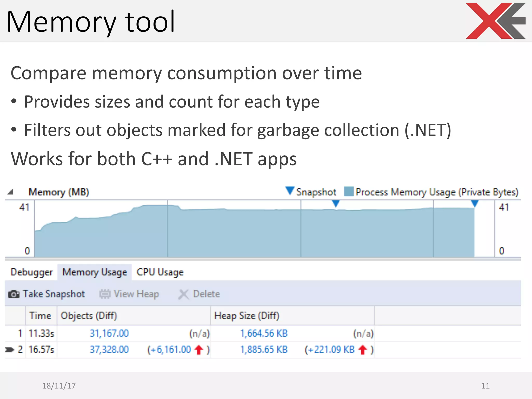Screen dimensions: 532x399
Task: Click the 18/11/17 date in the footer
Action: point(59,386)
